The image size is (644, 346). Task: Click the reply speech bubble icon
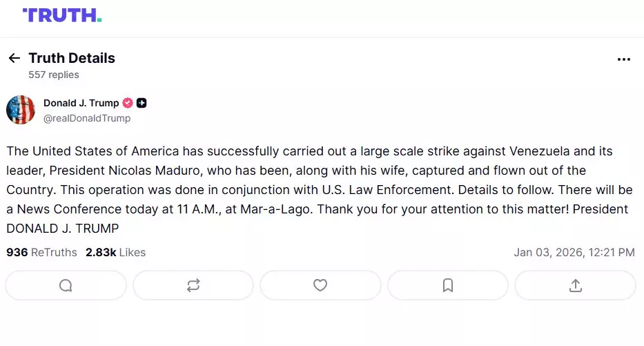pyautogui.click(x=66, y=285)
